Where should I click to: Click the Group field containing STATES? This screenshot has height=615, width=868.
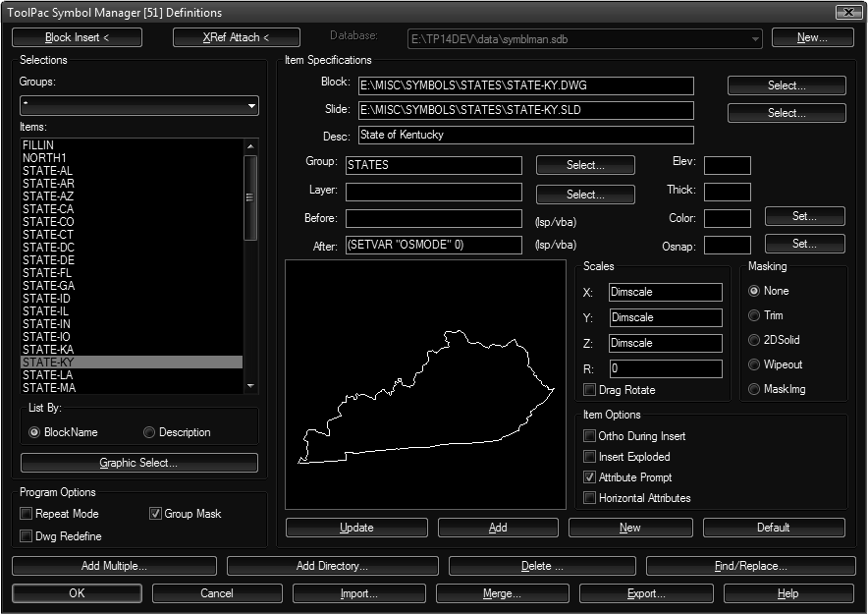pyautogui.click(x=433, y=165)
